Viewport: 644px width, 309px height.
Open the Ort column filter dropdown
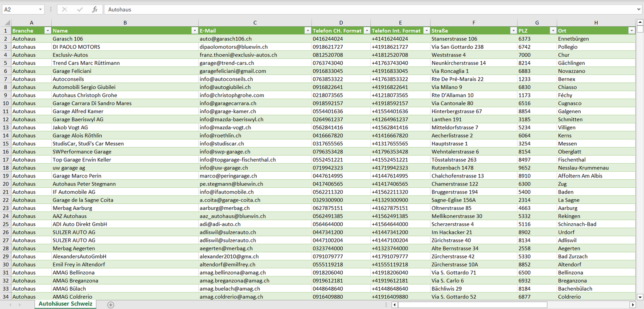click(x=631, y=31)
